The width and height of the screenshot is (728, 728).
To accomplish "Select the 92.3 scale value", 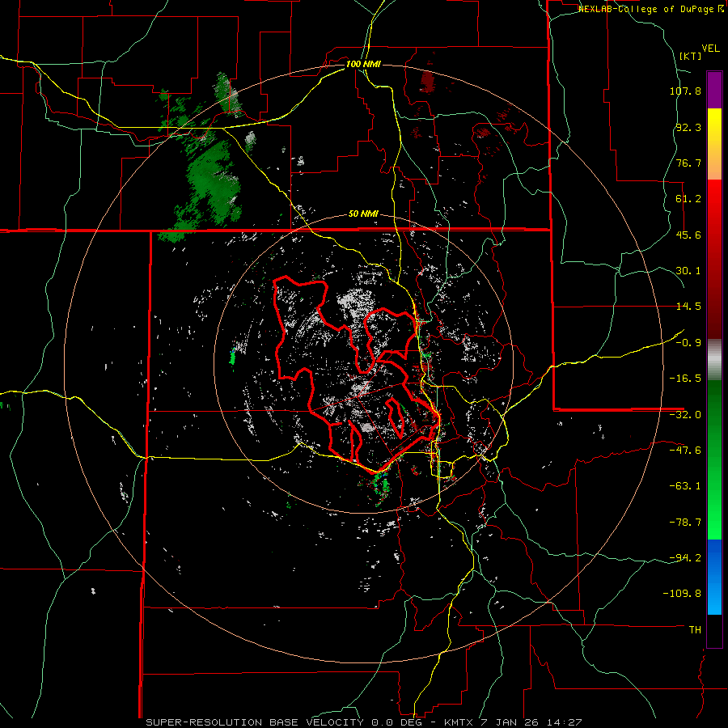I will [x=688, y=127].
